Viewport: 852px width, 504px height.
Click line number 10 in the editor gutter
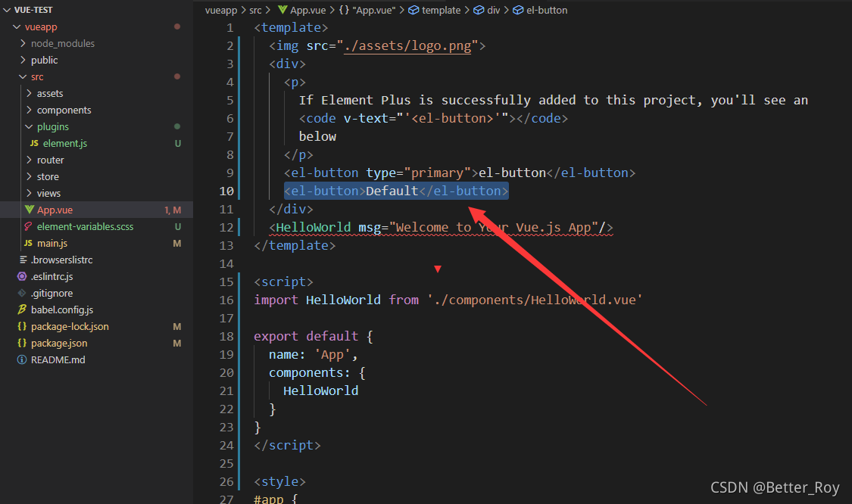pos(226,191)
